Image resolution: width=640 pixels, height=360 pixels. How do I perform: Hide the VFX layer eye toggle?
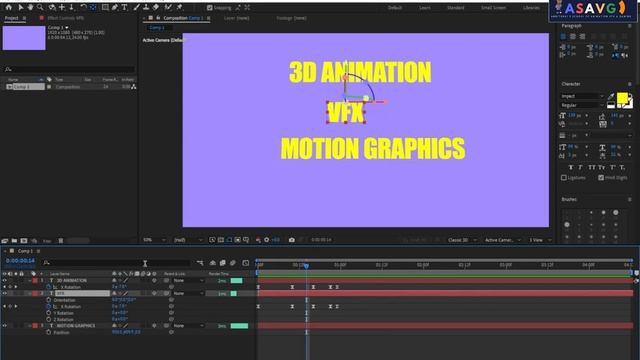pos(4,293)
